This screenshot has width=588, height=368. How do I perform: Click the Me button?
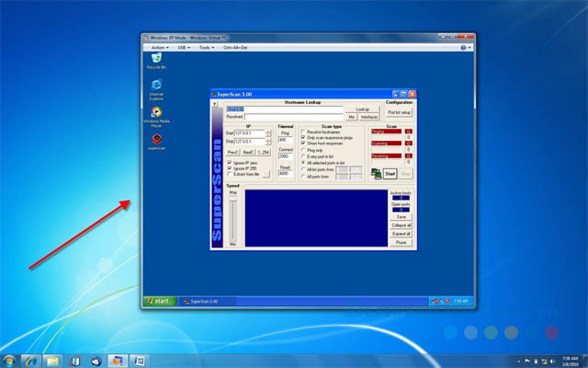pyautogui.click(x=351, y=117)
